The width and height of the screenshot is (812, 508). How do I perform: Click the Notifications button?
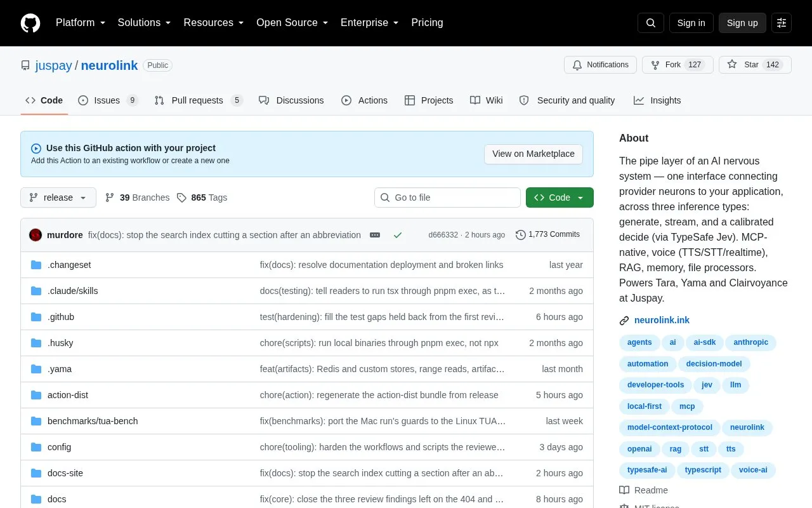pos(600,65)
